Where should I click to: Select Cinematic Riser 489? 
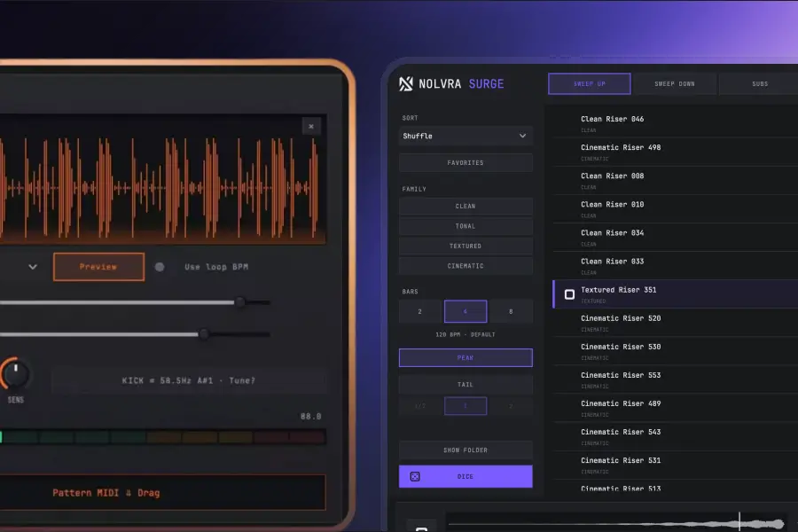pyautogui.click(x=675, y=408)
